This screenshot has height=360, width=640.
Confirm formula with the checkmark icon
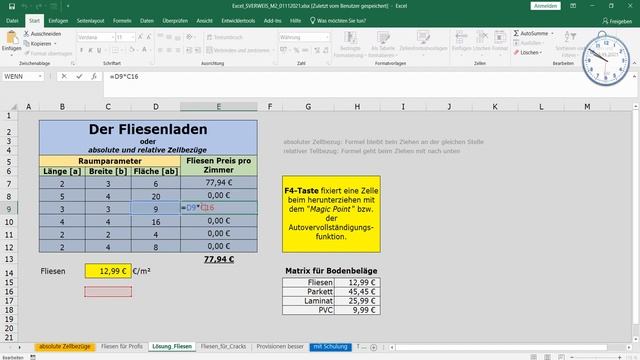[x=79, y=76]
